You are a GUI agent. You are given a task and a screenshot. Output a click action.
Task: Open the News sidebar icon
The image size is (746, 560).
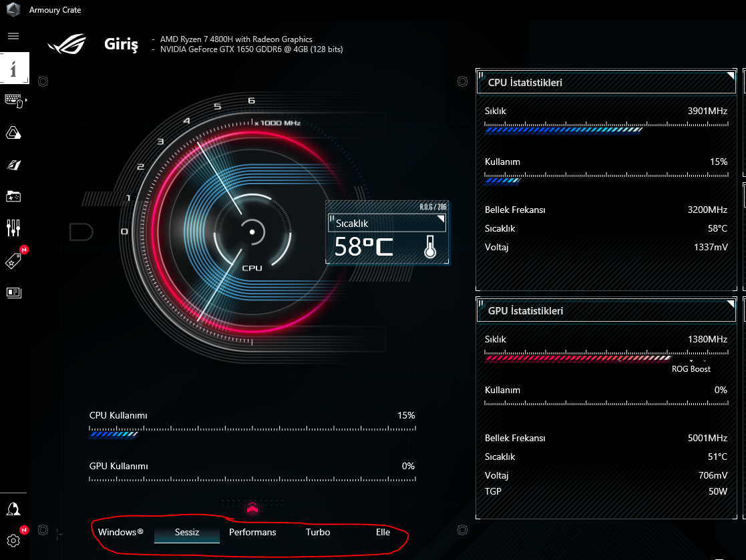[x=13, y=292]
